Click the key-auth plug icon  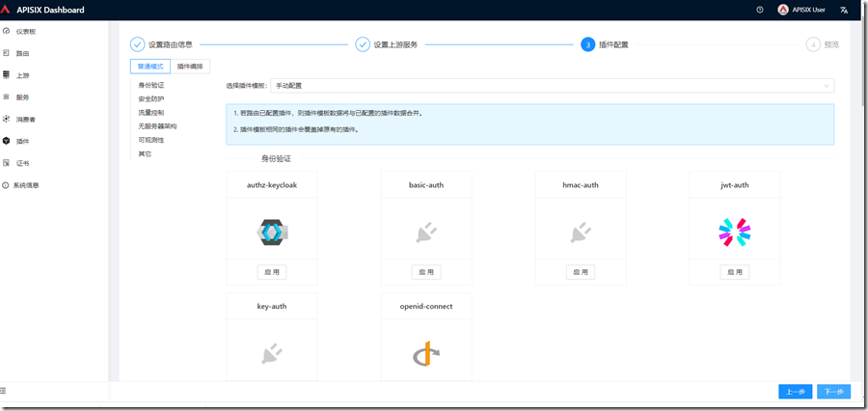click(272, 353)
